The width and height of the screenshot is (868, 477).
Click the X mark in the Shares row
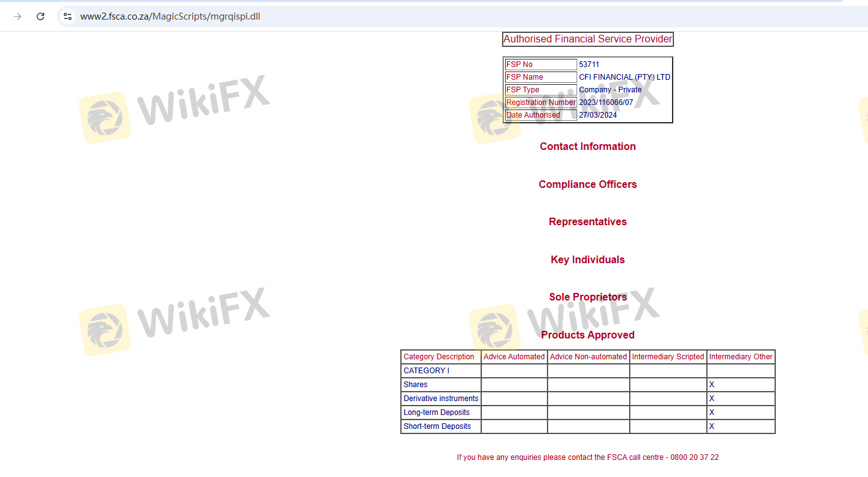(711, 385)
